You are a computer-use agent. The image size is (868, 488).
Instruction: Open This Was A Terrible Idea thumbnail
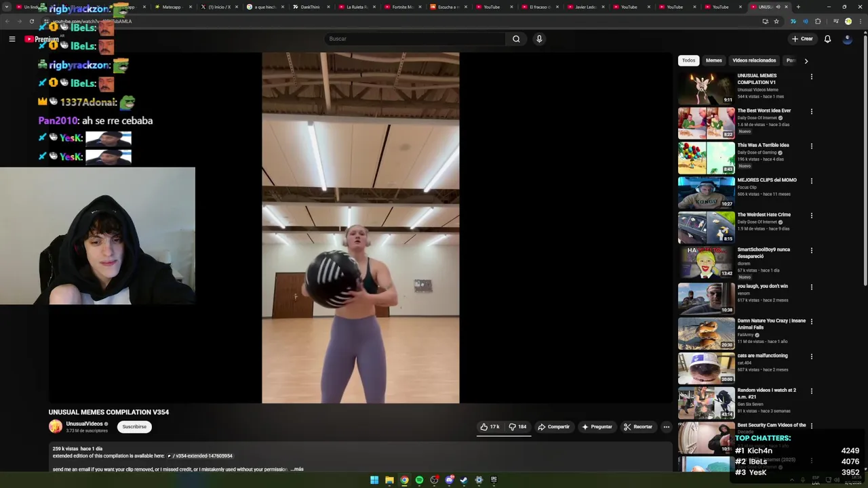tap(706, 158)
